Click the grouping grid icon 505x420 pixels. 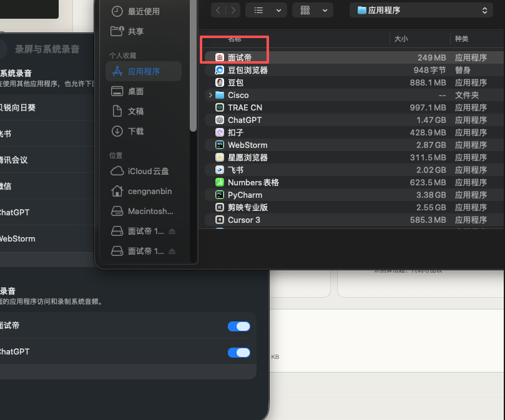pos(305,11)
